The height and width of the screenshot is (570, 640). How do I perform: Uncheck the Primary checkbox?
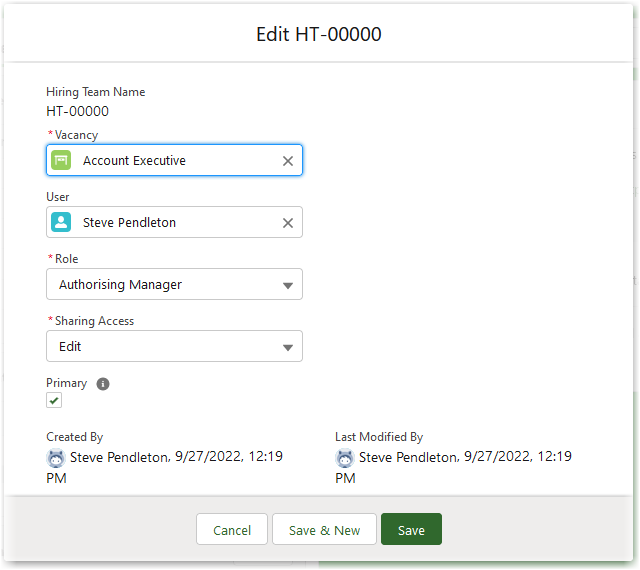(x=54, y=400)
